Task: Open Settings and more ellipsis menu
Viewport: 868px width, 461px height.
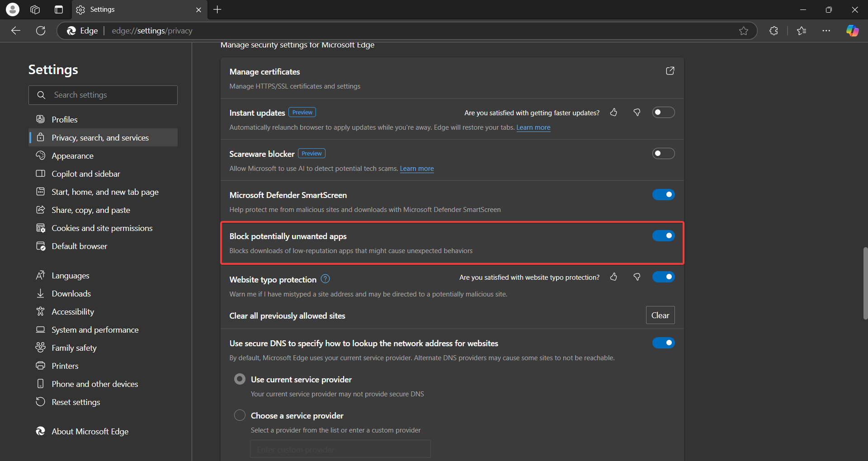Action: point(826,31)
